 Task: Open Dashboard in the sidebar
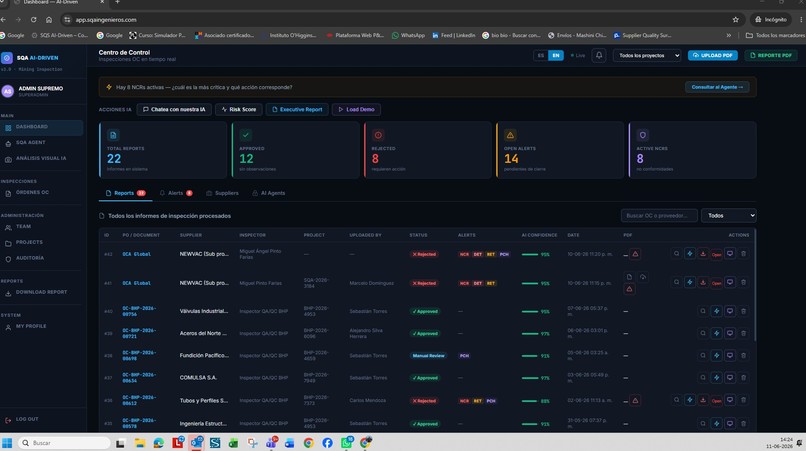41,127
